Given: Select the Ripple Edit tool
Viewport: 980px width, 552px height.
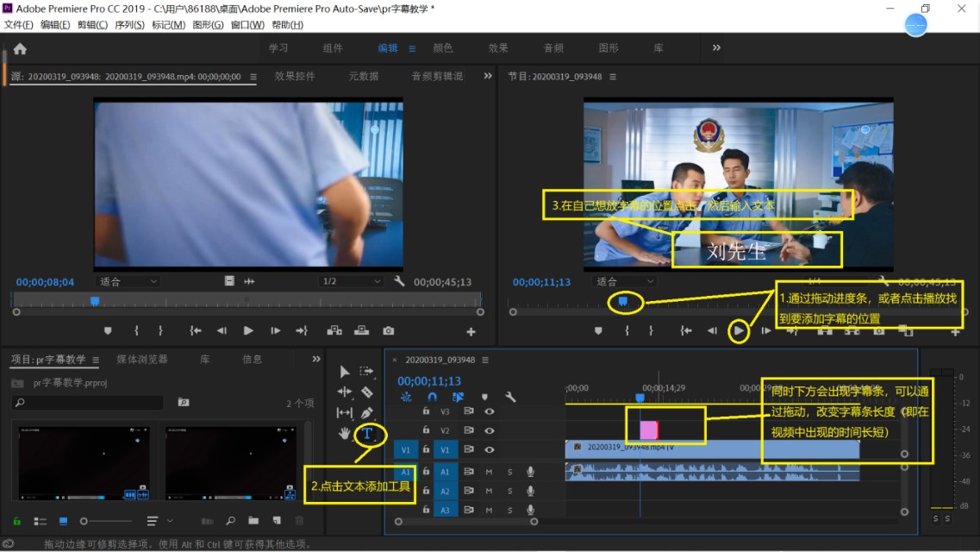Looking at the screenshot, I should pyautogui.click(x=345, y=392).
